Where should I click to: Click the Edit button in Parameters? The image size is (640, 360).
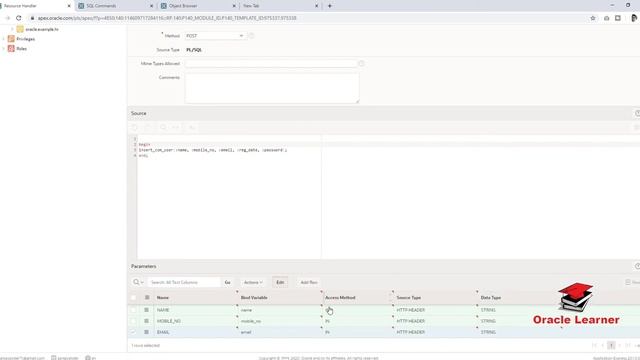click(x=280, y=282)
